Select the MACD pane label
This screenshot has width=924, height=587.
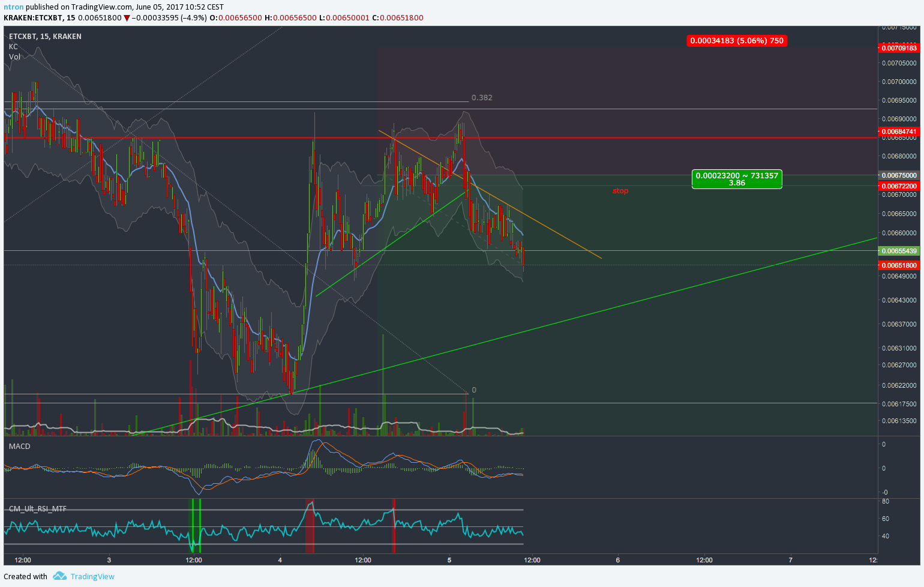tap(19, 446)
